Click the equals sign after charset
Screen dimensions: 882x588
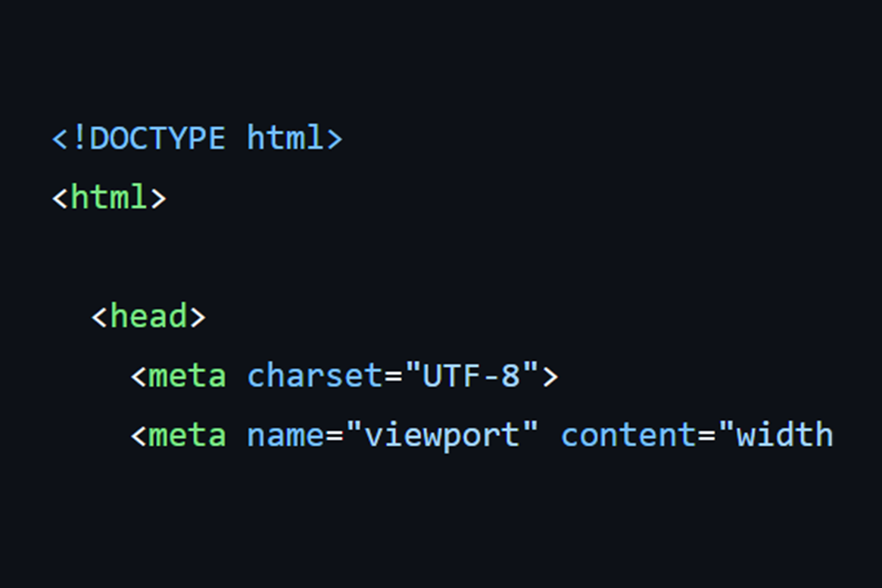[x=393, y=376]
